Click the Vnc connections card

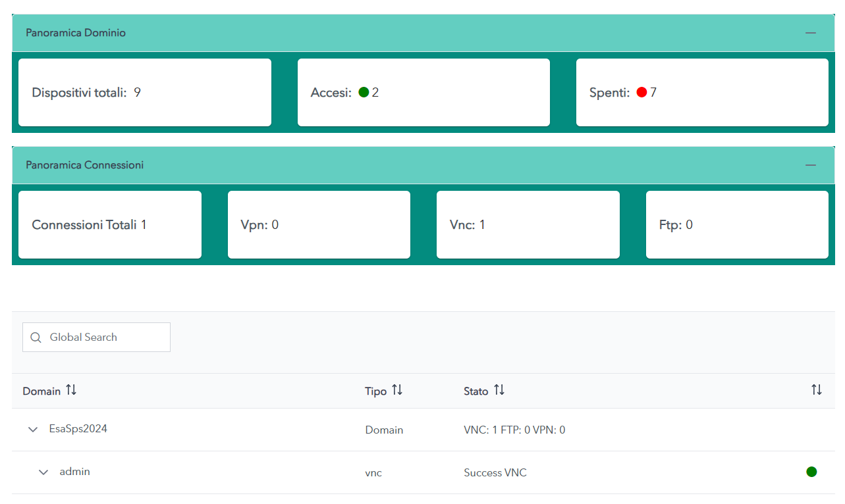528,225
